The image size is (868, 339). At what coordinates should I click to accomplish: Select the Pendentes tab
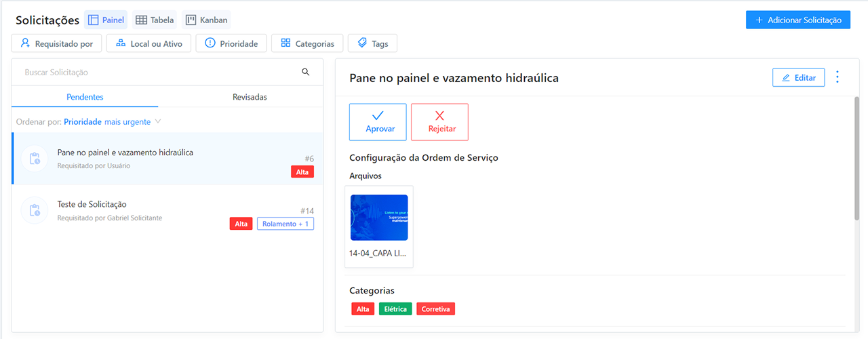pos(85,97)
